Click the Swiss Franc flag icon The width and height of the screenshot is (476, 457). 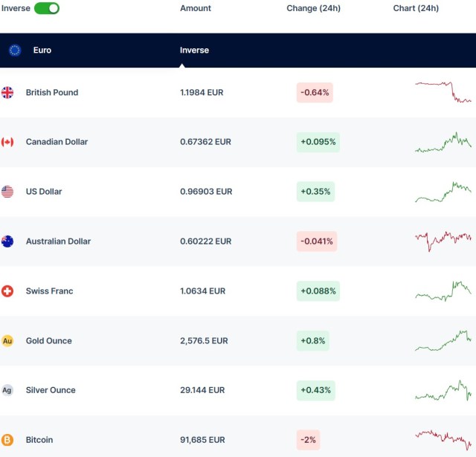tap(7, 291)
